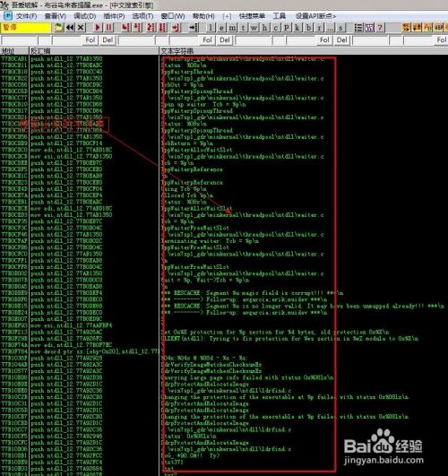Select first 'LdrVerifyImageMatchesChecksumEx' row

[x=211, y=365]
